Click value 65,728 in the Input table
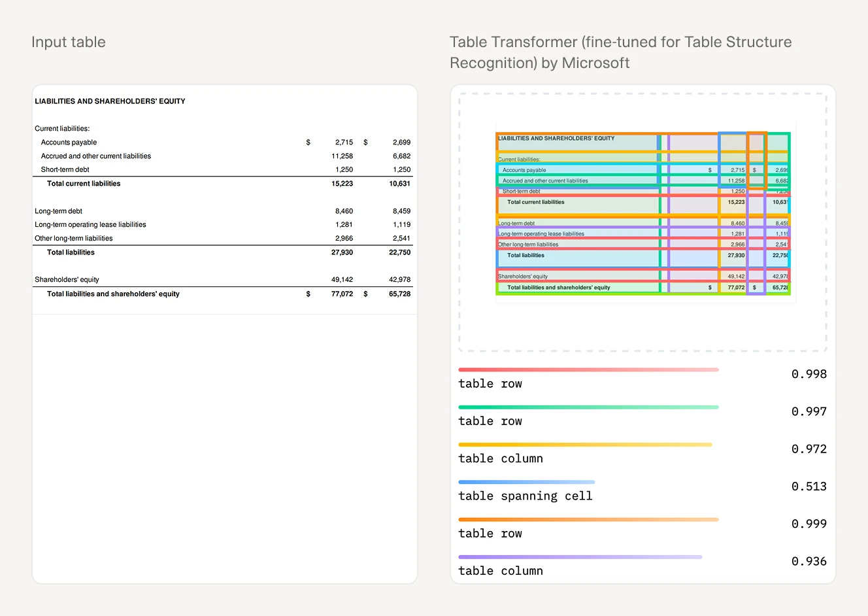 400,294
